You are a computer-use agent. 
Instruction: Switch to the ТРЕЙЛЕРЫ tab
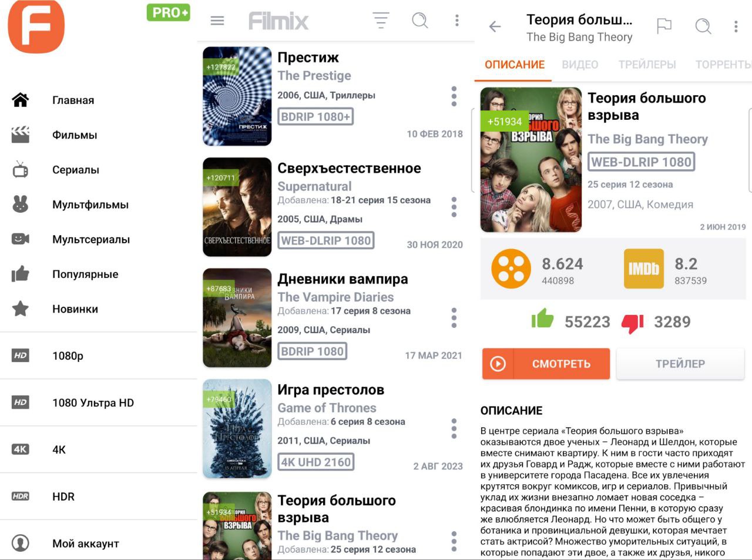647,65
